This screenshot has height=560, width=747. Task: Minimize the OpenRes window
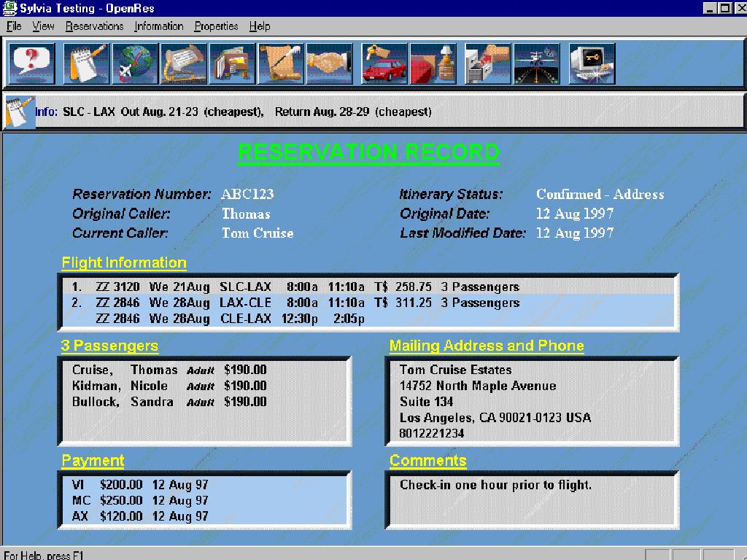click(x=710, y=8)
